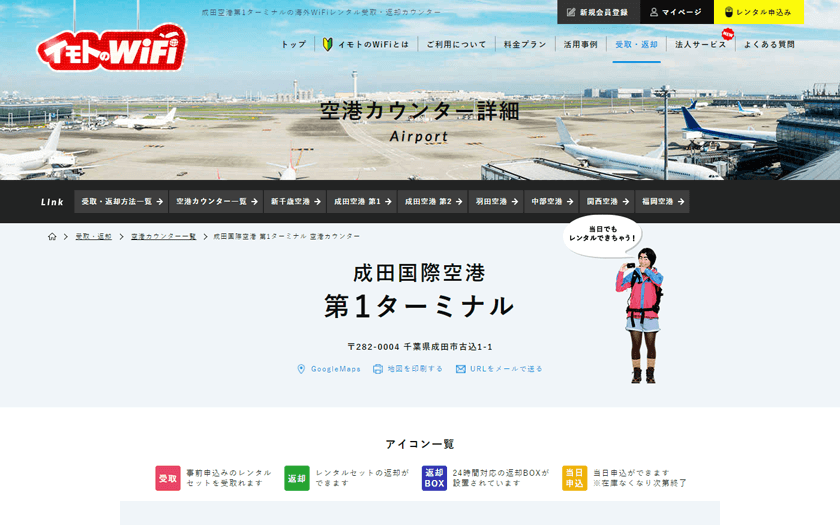This screenshot has height=525, width=840.
Task: Select トップ in main navigation
Action: pyautogui.click(x=294, y=44)
